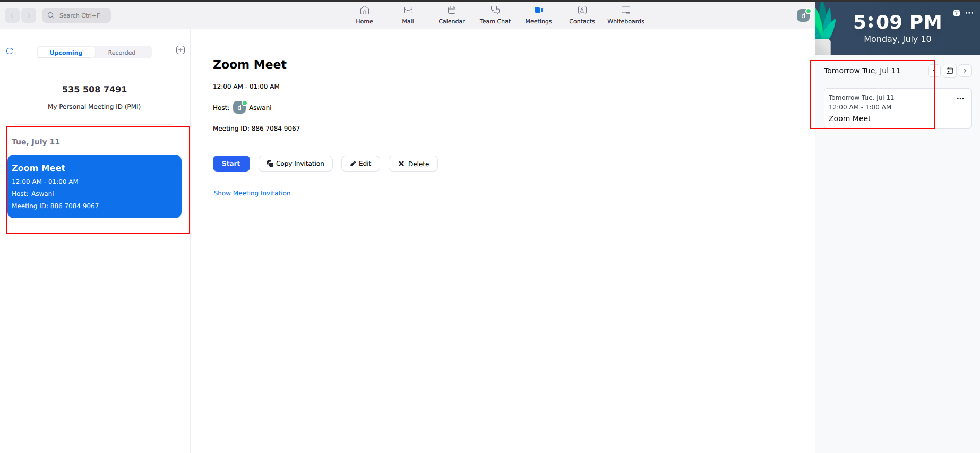980x453 pixels.
Task: Open the Zoom Meet card in the calendar panel
Action: click(x=897, y=108)
